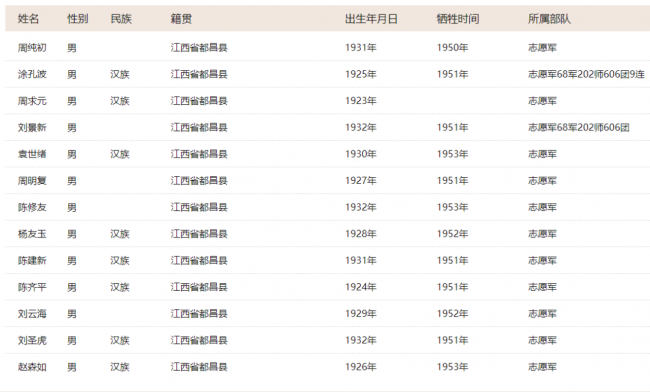Click the 周明复 name entry
The image size is (650, 392).
tap(32, 181)
